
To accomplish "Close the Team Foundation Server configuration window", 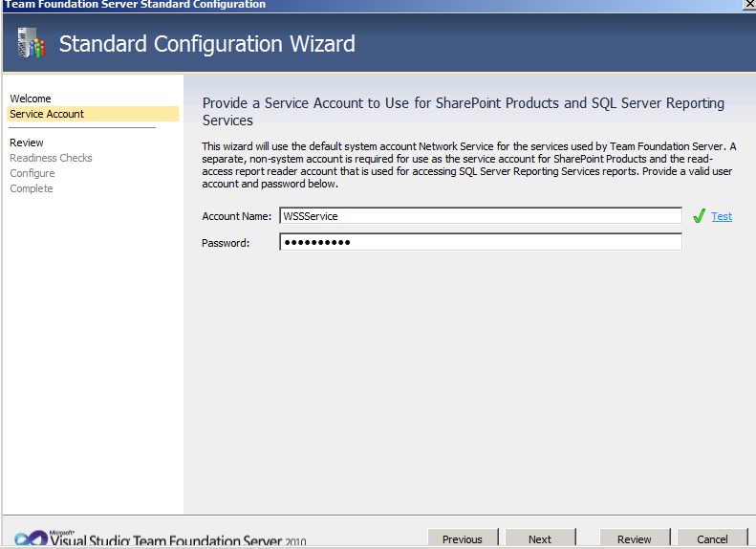I will pos(748,4).
